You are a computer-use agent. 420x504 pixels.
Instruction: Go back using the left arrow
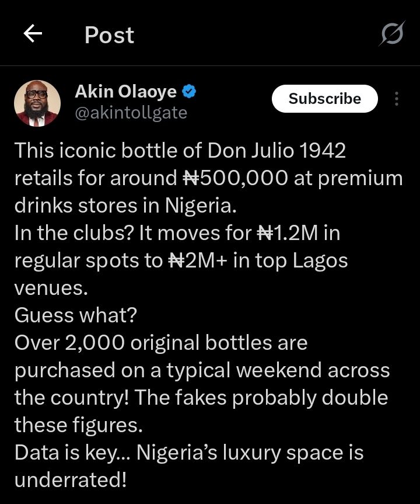[x=33, y=34]
